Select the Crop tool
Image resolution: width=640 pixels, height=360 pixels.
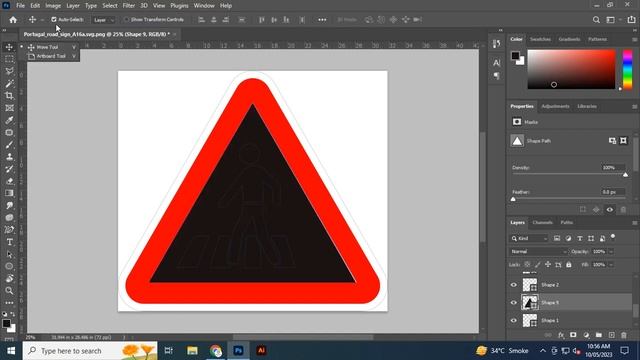9,96
